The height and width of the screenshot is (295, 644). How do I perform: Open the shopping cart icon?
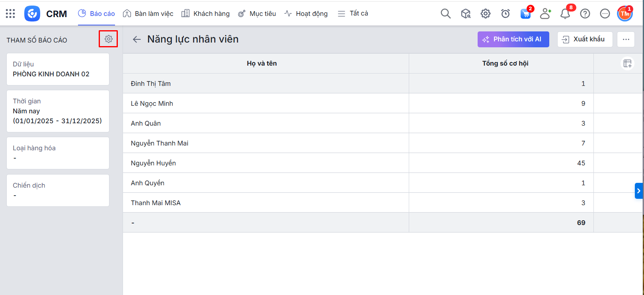pos(525,14)
